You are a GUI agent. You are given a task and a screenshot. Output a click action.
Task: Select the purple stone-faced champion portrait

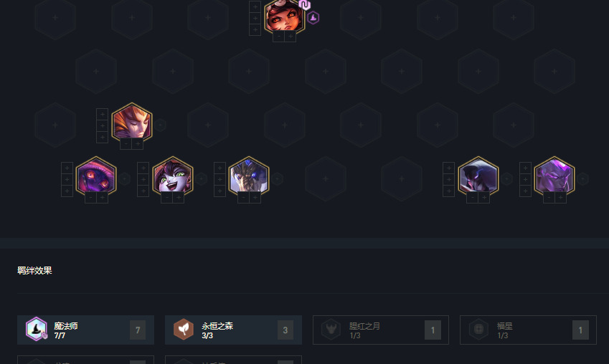[554, 178]
